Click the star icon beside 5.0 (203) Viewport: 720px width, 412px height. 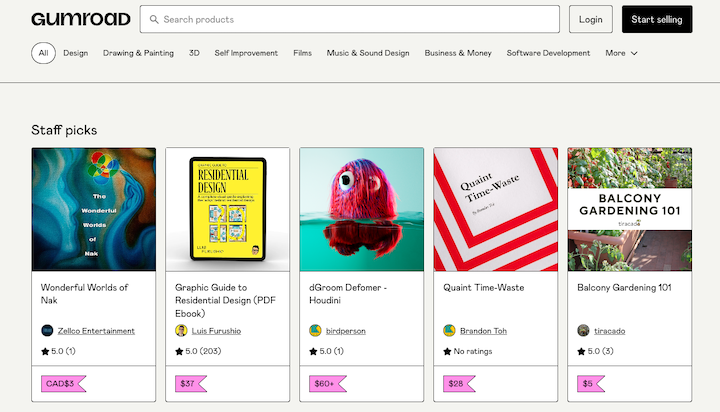[x=179, y=351]
